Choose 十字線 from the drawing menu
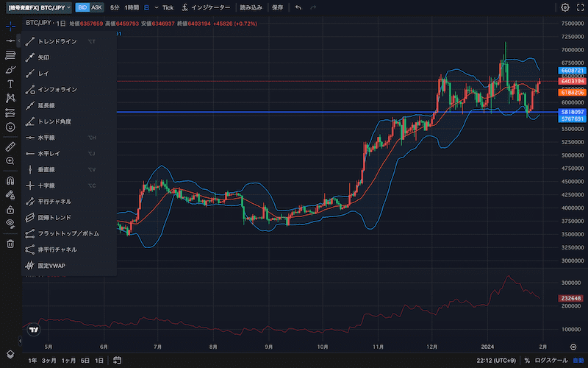 coord(69,185)
